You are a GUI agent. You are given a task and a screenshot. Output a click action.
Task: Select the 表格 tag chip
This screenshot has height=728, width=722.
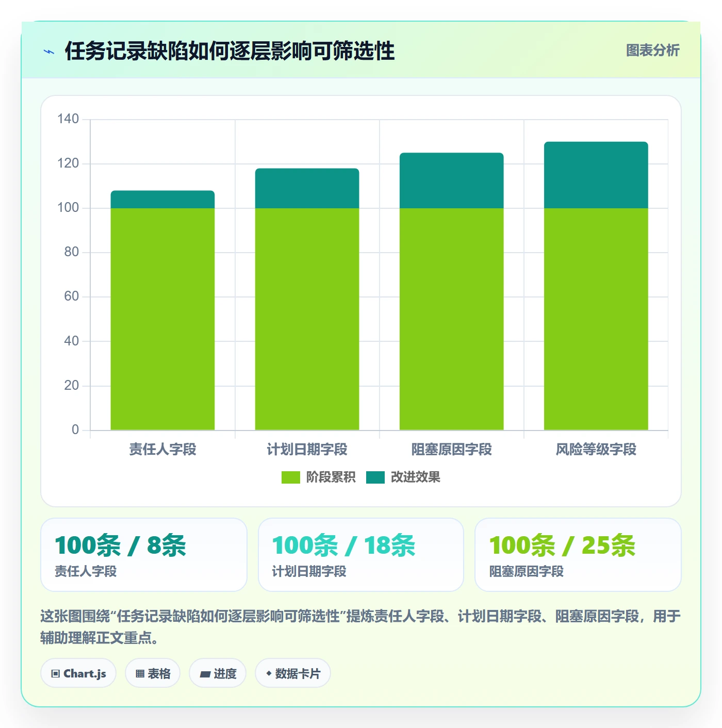pyautogui.click(x=153, y=673)
